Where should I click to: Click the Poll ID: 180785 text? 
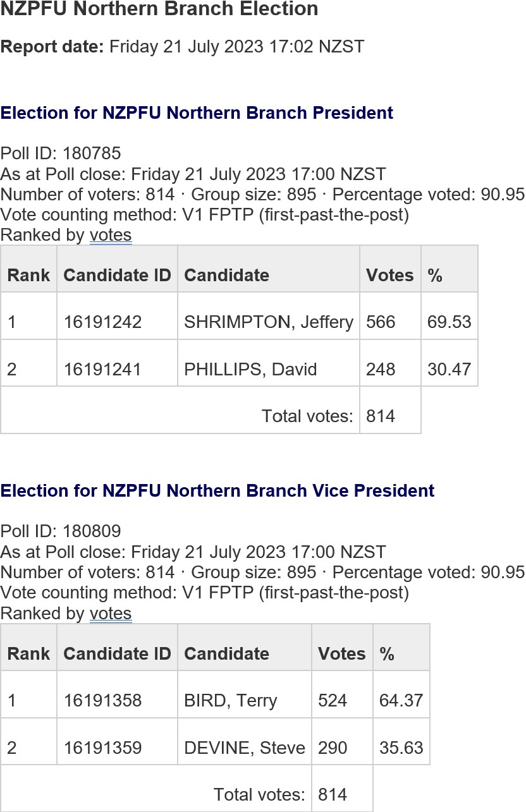click(x=61, y=154)
